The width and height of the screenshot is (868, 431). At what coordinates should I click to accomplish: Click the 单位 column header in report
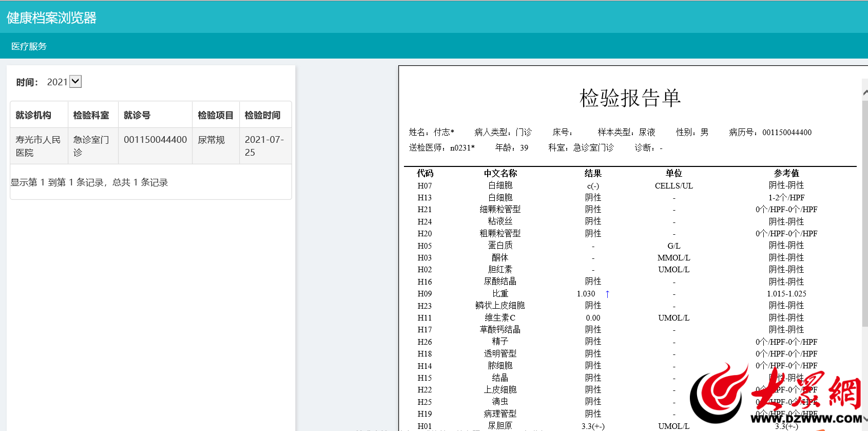click(x=674, y=173)
